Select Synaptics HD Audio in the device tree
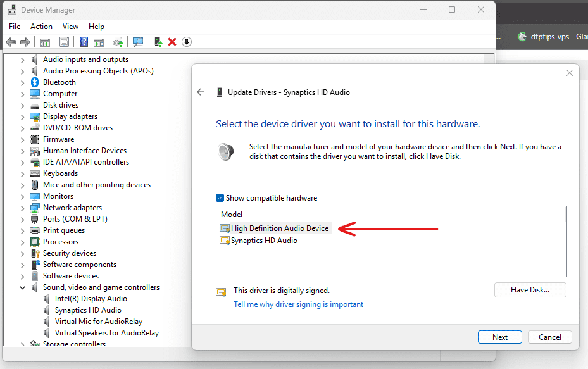The height and width of the screenshot is (369, 588). (x=87, y=310)
